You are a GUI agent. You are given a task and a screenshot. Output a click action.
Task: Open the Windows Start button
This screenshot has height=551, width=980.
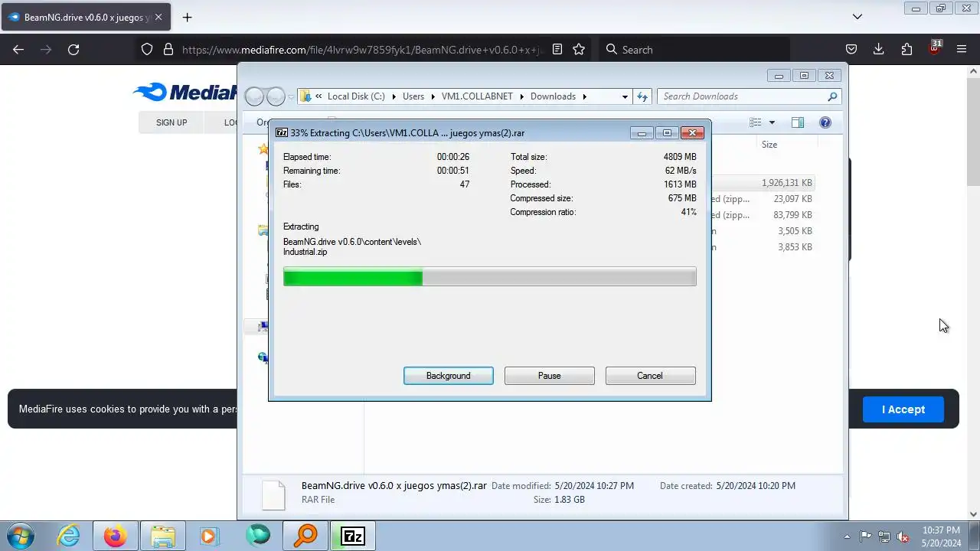[x=19, y=536]
